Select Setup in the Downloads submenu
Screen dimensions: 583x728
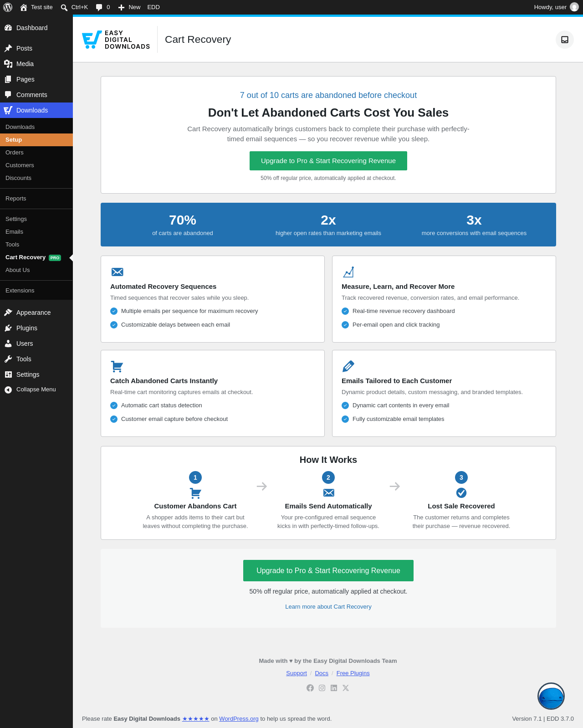36,140
